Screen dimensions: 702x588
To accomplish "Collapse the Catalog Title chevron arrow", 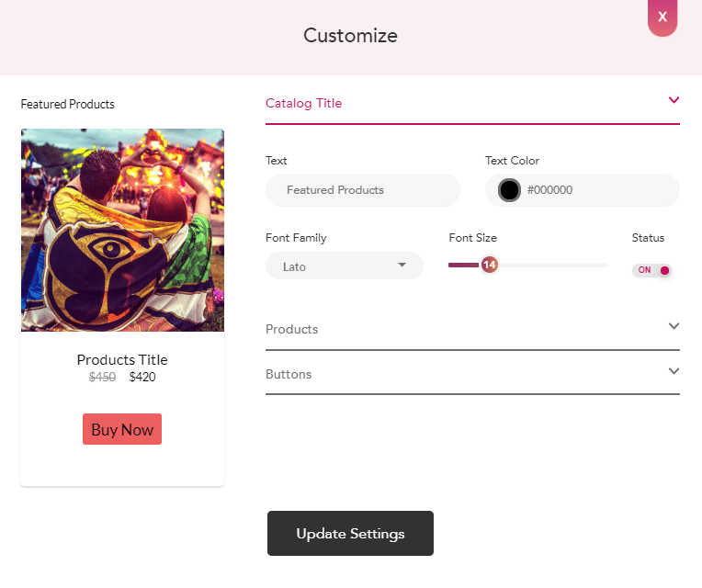I will point(674,100).
